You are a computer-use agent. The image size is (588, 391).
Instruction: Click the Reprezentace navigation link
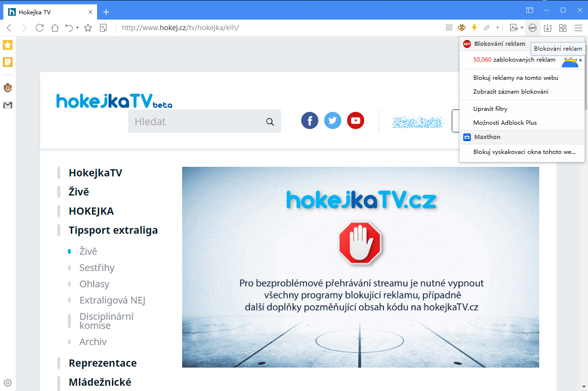click(x=102, y=363)
